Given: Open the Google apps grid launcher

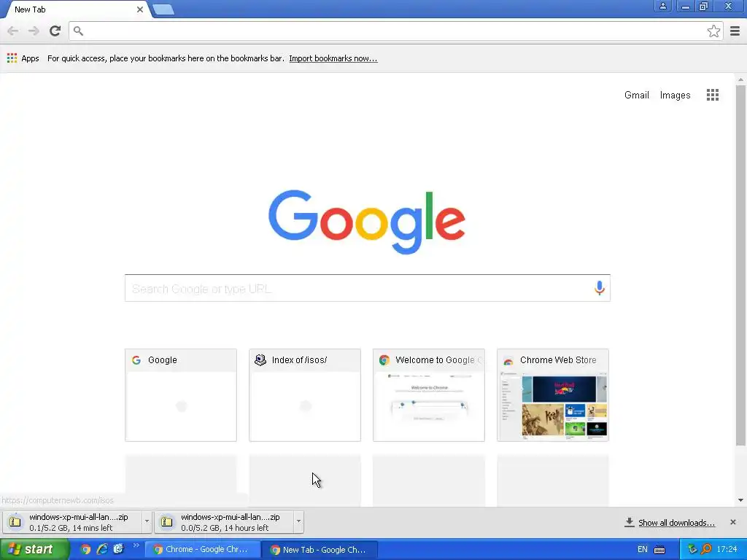Looking at the screenshot, I should (x=712, y=95).
